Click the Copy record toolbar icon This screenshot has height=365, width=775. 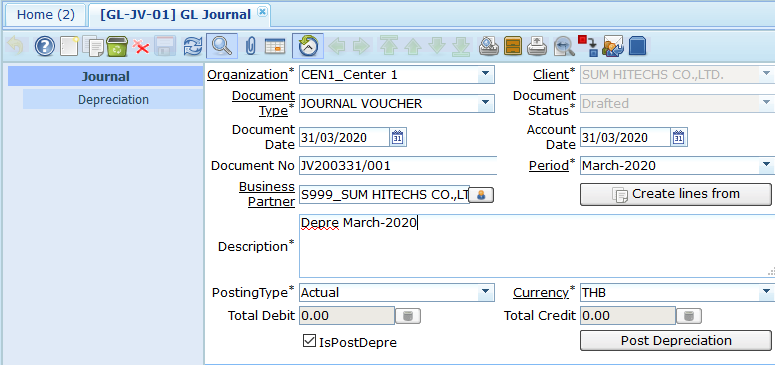click(93, 46)
